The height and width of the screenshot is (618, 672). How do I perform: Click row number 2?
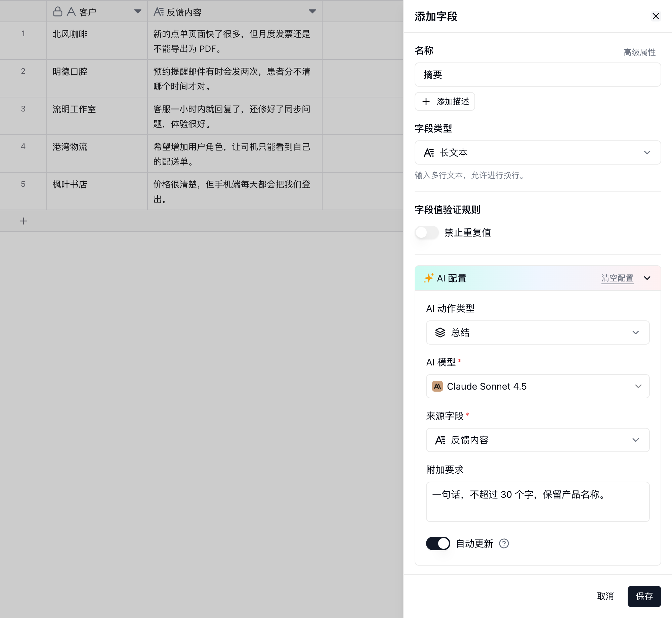click(x=23, y=71)
